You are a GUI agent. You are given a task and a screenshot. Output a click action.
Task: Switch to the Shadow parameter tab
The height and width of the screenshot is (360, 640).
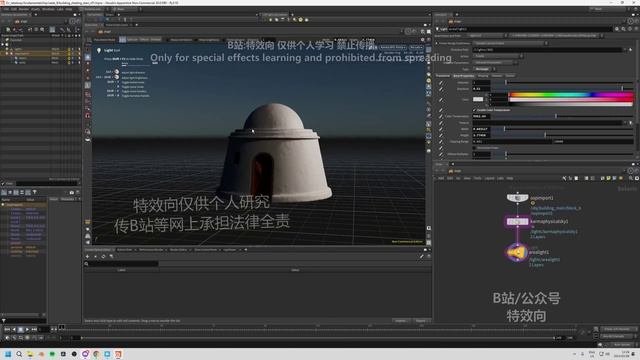497,76
